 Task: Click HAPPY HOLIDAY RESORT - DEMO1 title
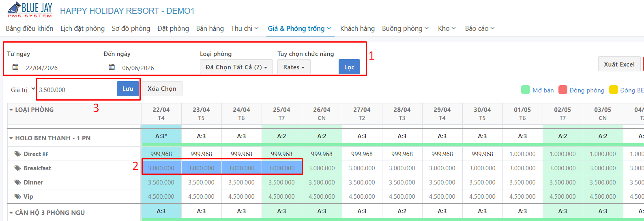coord(127,11)
